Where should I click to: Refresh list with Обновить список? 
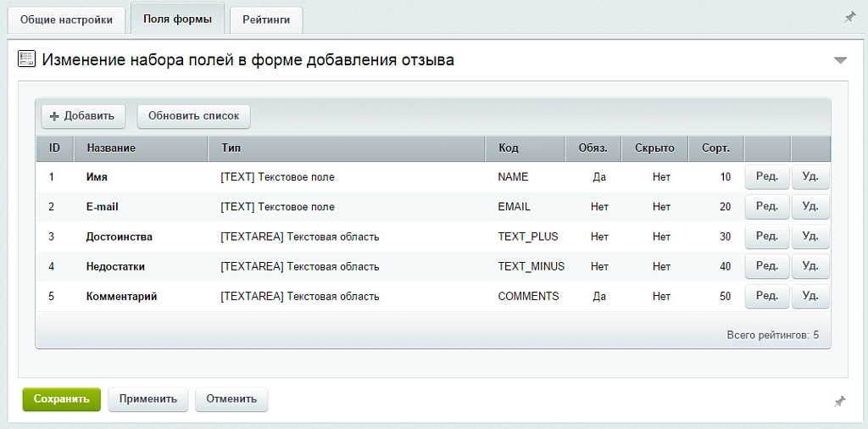(194, 116)
